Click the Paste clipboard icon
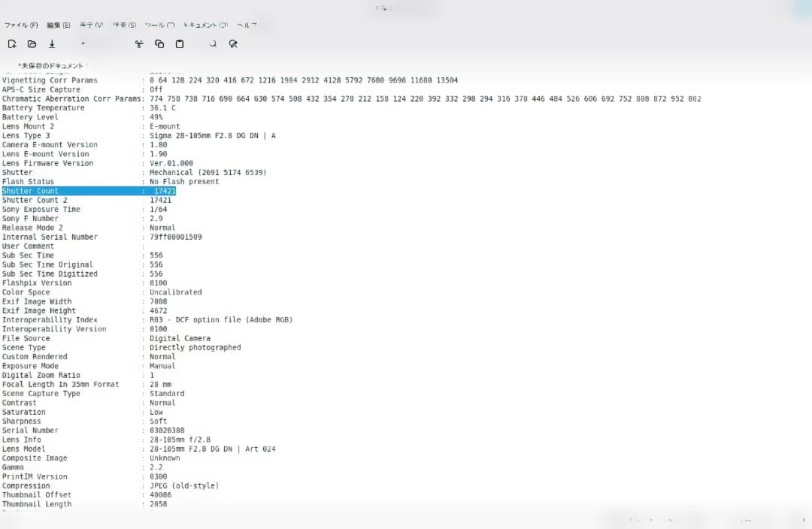The width and height of the screenshot is (812, 529). 180,44
